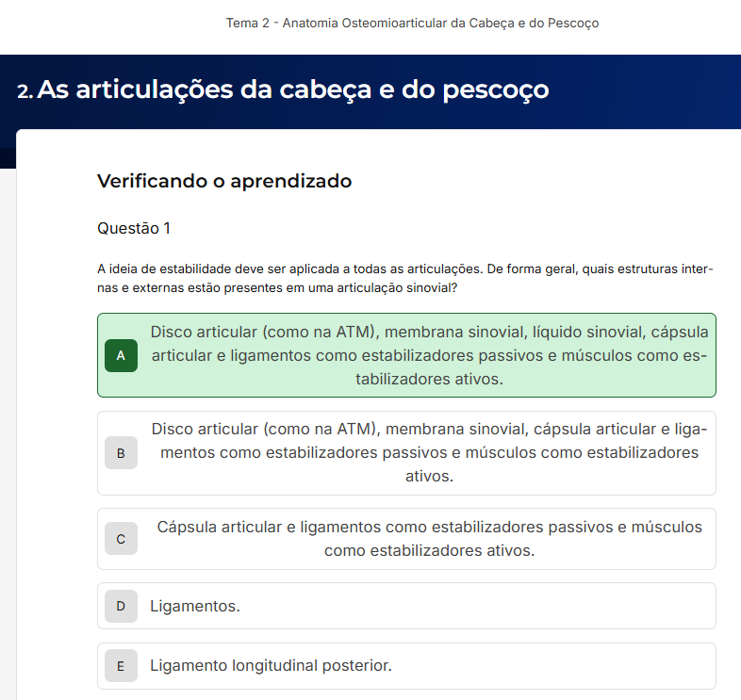The width and height of the screenshot is (741, 700).
Task: Click the 'Verificando o aprendizado' heading
Action: [x=224, y=181]
